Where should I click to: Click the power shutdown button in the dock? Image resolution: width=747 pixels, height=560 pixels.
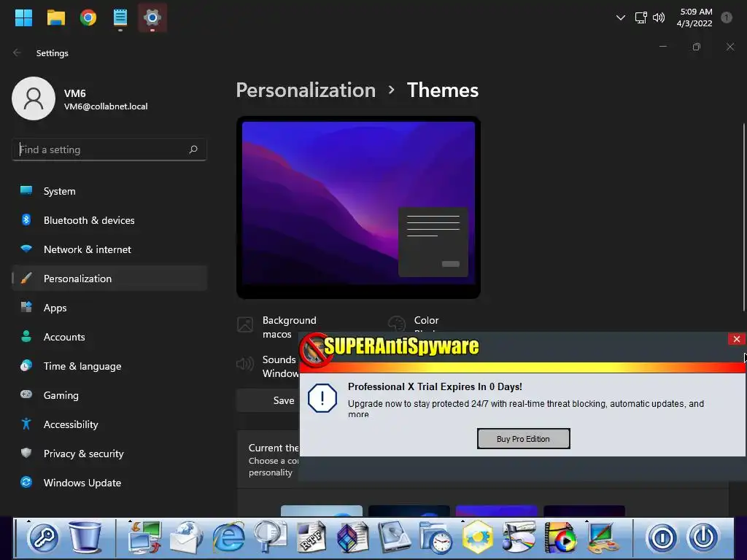(x=703, y=538)
